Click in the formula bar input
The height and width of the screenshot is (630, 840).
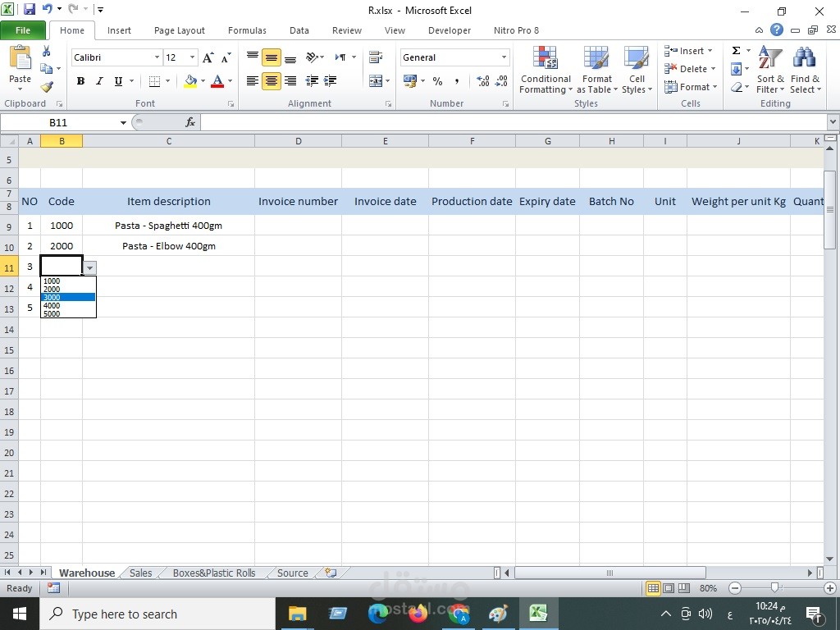[x=514, y=123]
